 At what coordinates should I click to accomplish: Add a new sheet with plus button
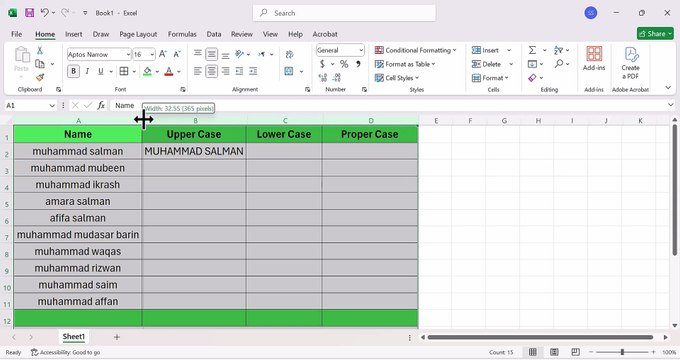pyautogui.click(x=117, y=337)
